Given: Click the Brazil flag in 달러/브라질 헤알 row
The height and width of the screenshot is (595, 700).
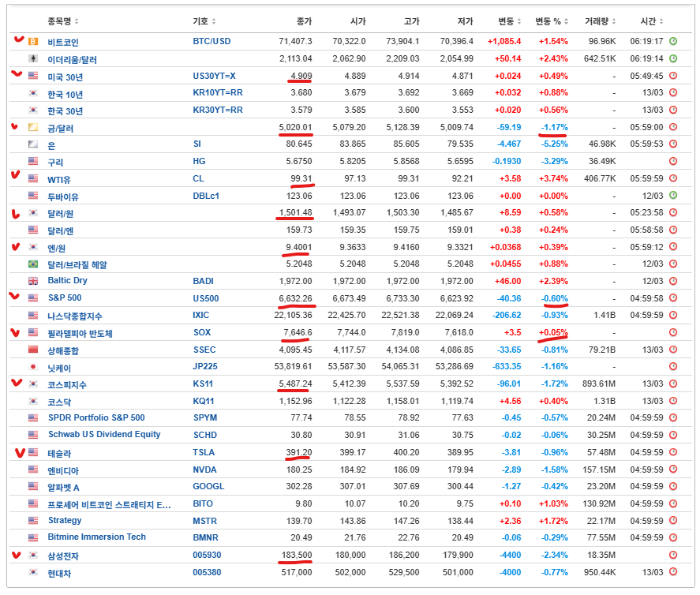Looking at the screenshot, I should point(33,264).
